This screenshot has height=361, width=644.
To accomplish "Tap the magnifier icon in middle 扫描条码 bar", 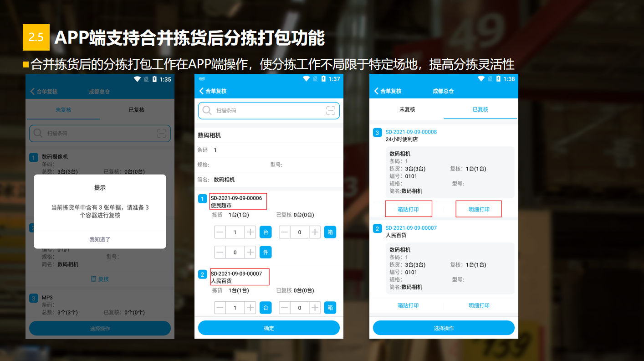I will [x=207, y=110].
